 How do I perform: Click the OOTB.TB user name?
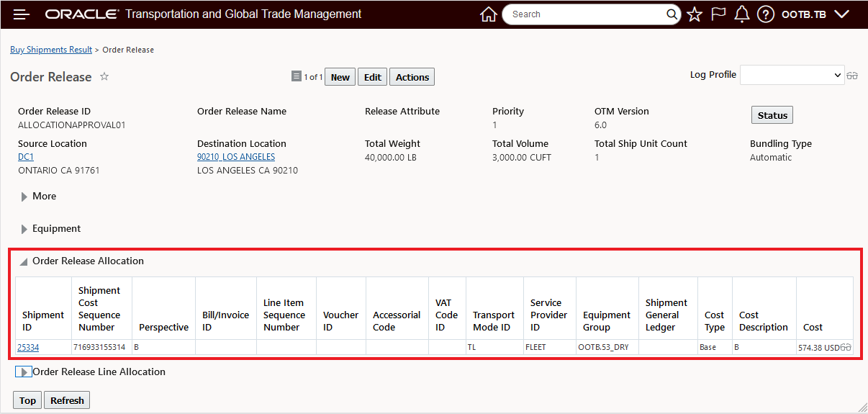point(804,14)
